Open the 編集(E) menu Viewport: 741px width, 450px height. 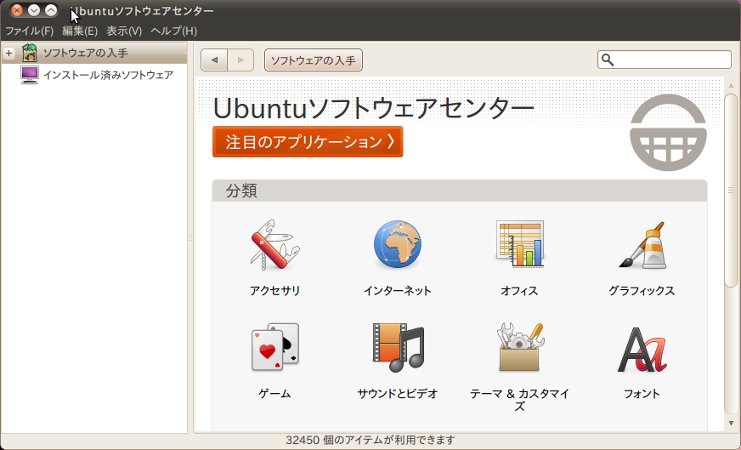click(x=80, y=31)
